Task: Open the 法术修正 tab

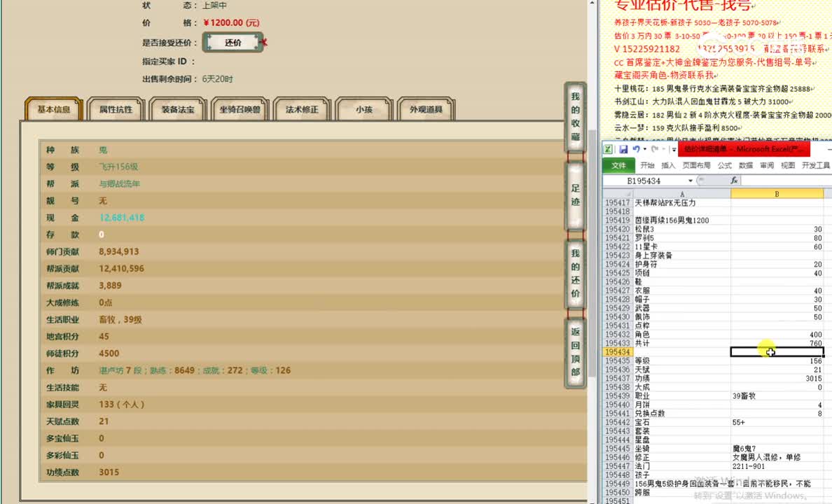Action: click(302, 109)
